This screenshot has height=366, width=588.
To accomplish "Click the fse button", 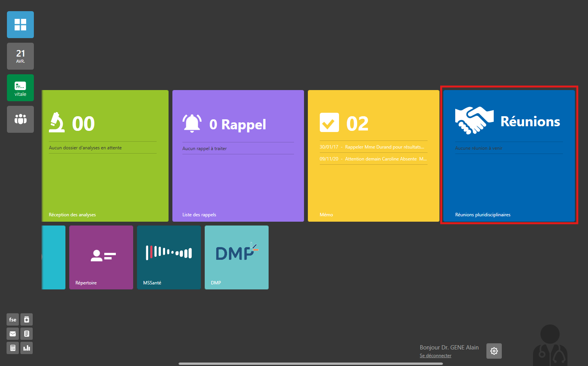I will pyautogui.click(x=13, y=319).
